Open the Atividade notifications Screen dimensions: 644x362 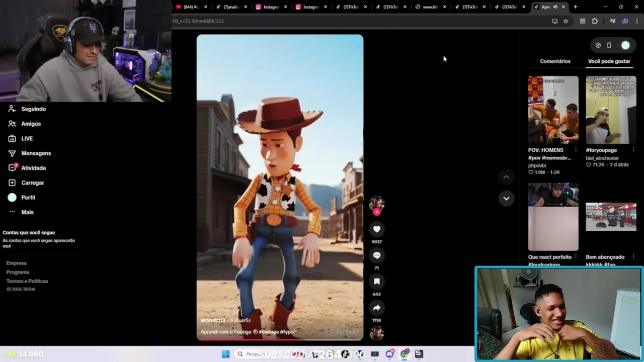tap(33, 168)
